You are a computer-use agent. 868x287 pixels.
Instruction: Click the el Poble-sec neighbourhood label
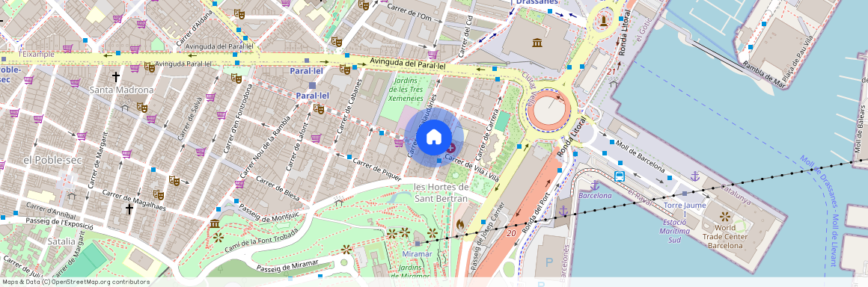(x=52, y=161)
